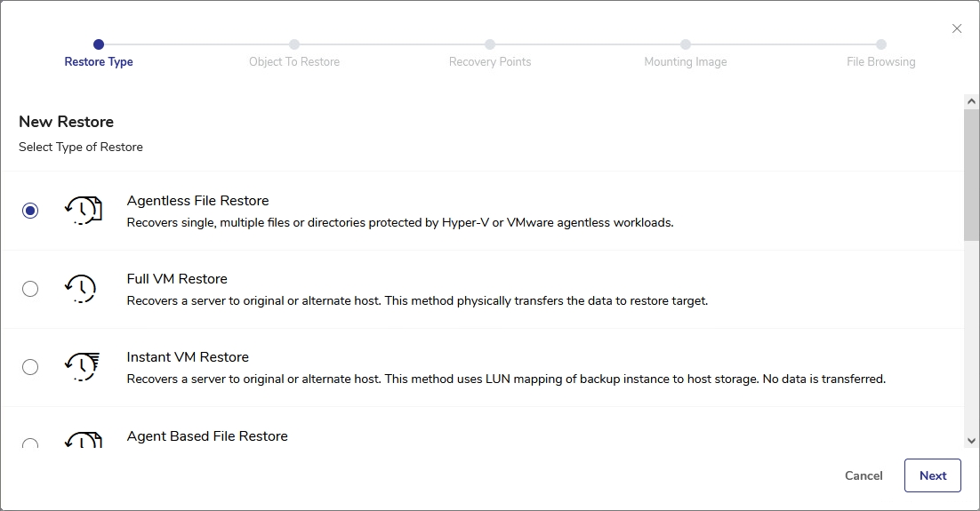Click the Agent Based File Restore icon

point(83,439)
